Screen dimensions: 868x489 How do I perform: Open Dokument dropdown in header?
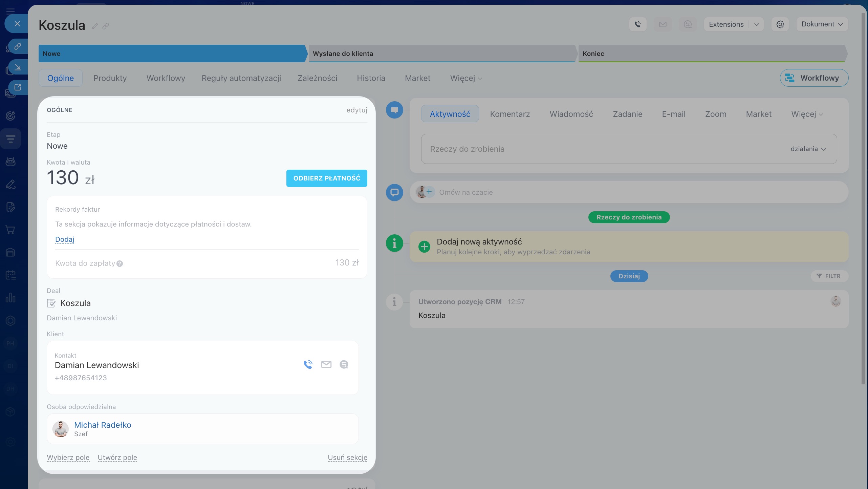[x=822, y=24]
